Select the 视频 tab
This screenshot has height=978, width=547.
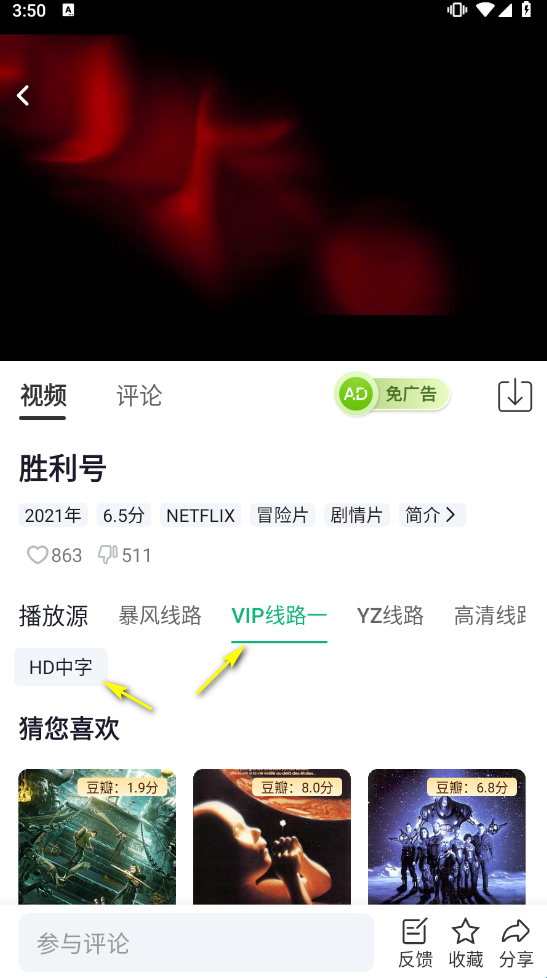[43, 395]
